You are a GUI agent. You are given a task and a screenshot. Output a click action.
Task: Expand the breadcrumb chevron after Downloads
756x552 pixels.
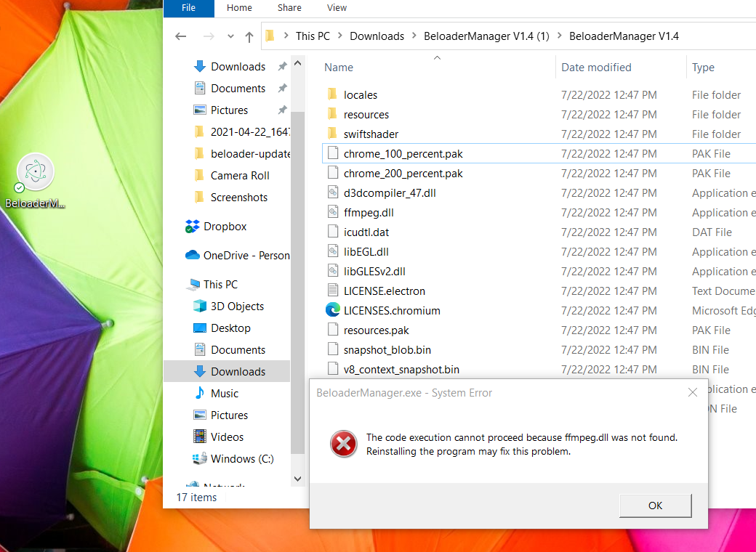414,36
